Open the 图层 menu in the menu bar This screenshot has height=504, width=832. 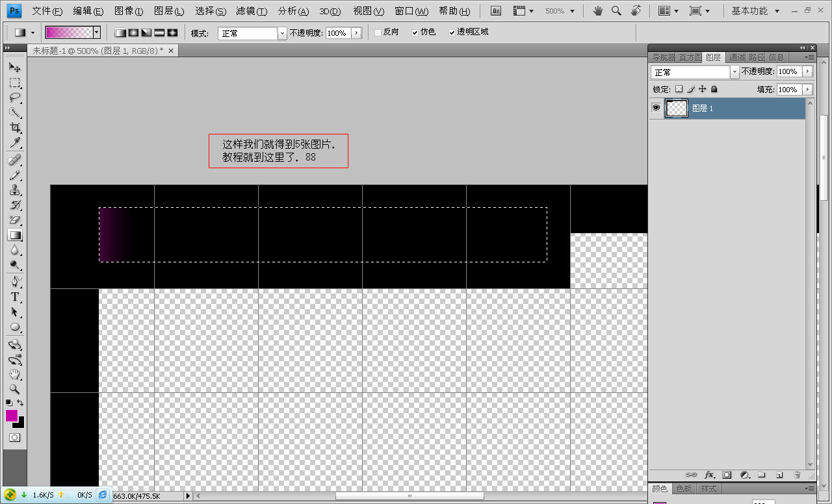pos(169,11)
